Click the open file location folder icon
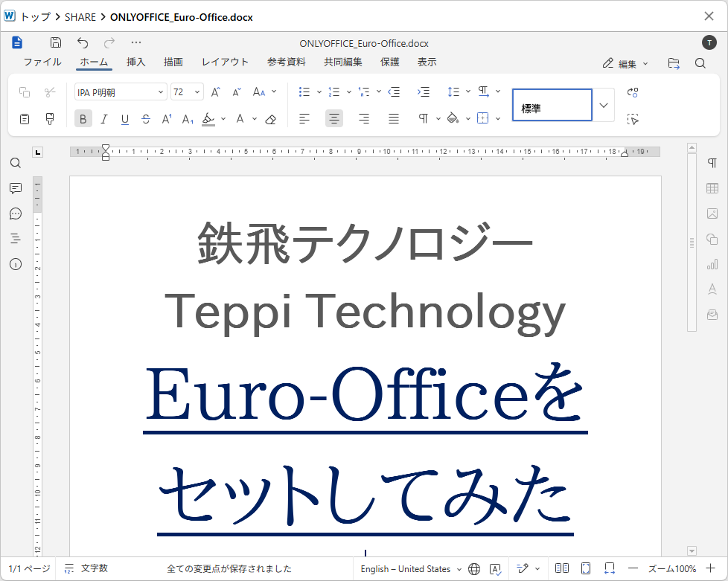728x581 pixels. (x=674, y=63)
